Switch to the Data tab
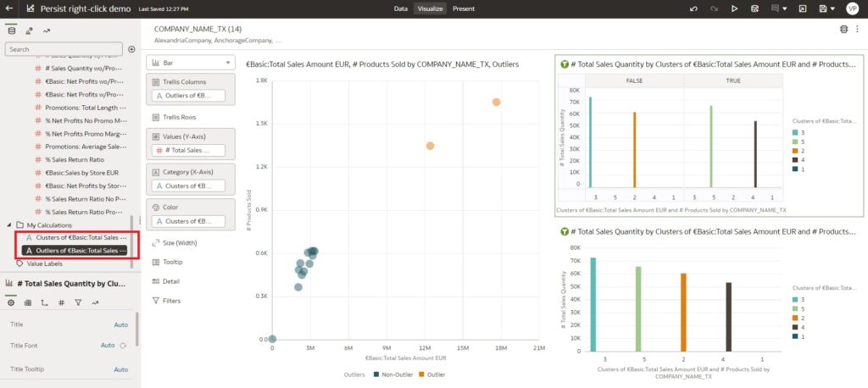The height and width of the screenshot is (388, 868). (x=401, y=8)
